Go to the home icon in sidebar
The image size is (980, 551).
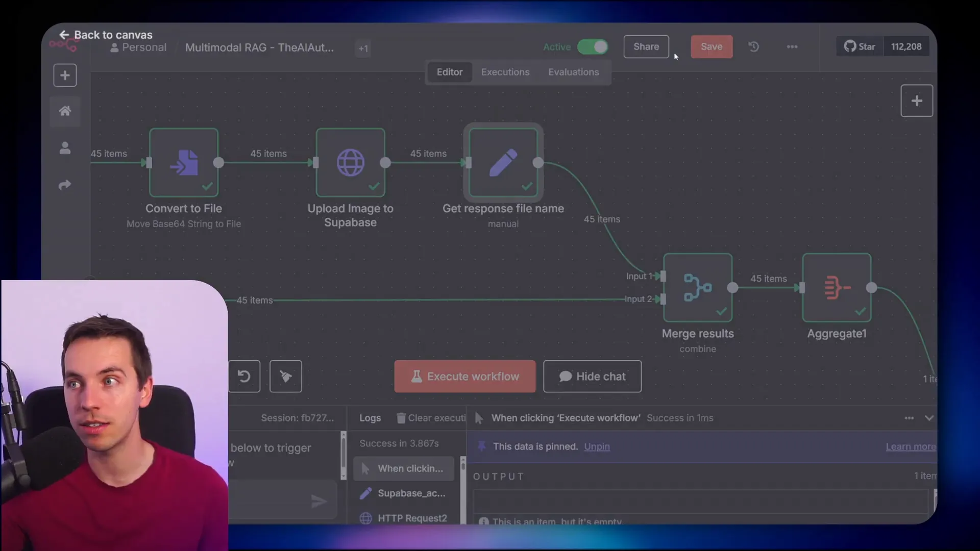pyautogui.click(x=65, y=111)
